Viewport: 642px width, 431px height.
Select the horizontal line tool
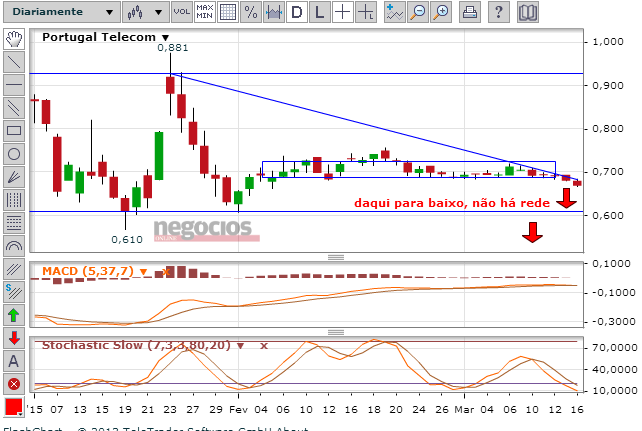point(14,85)
